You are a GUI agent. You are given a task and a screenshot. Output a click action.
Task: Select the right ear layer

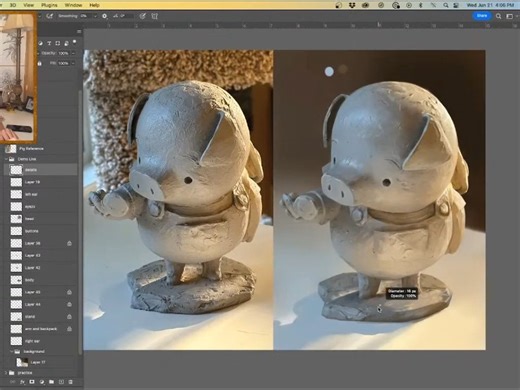(40, 341)
